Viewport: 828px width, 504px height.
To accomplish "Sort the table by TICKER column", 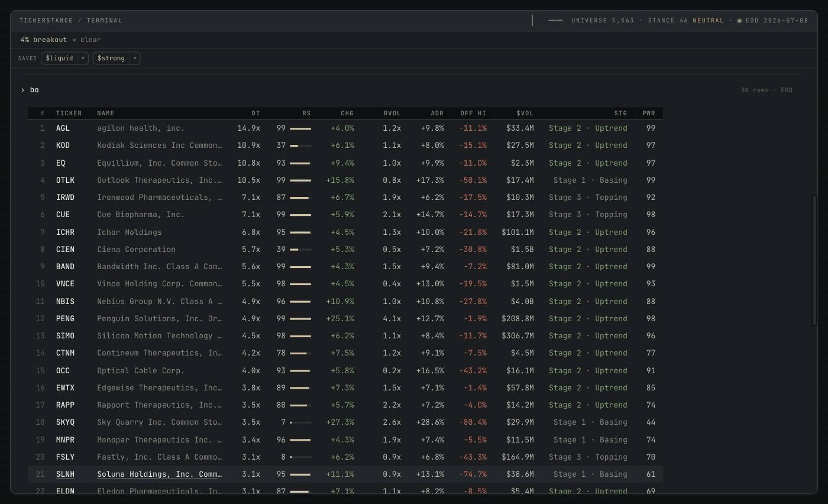I will (69, 113).
